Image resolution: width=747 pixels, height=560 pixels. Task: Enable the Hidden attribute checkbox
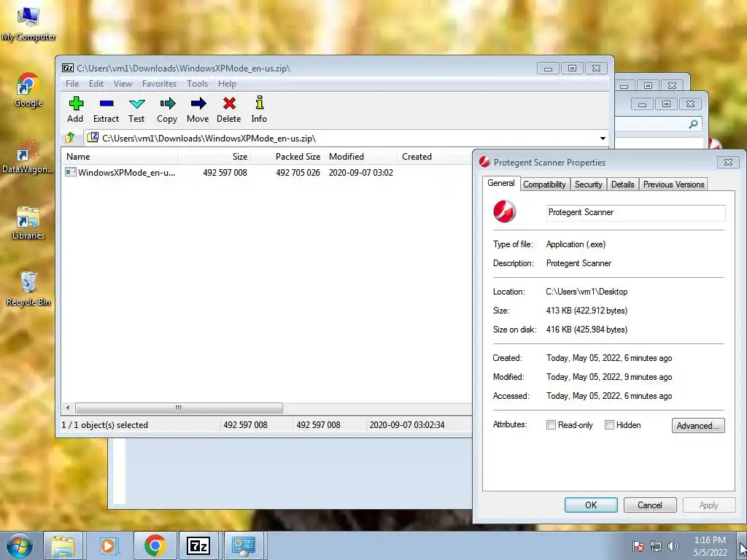(609, 425)
